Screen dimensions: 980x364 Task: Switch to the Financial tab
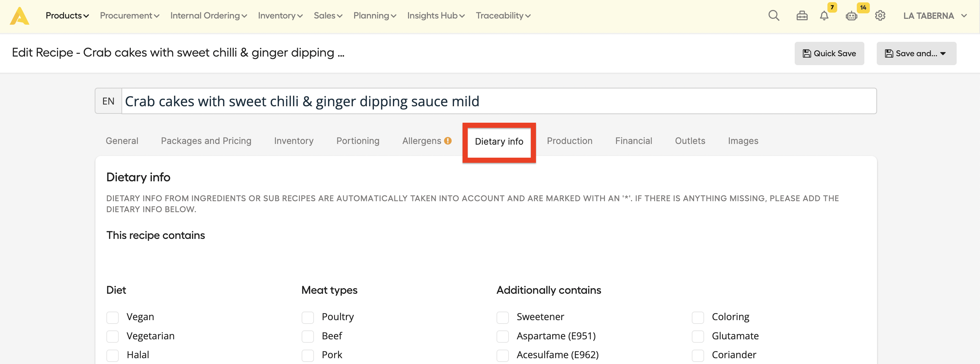633,141
